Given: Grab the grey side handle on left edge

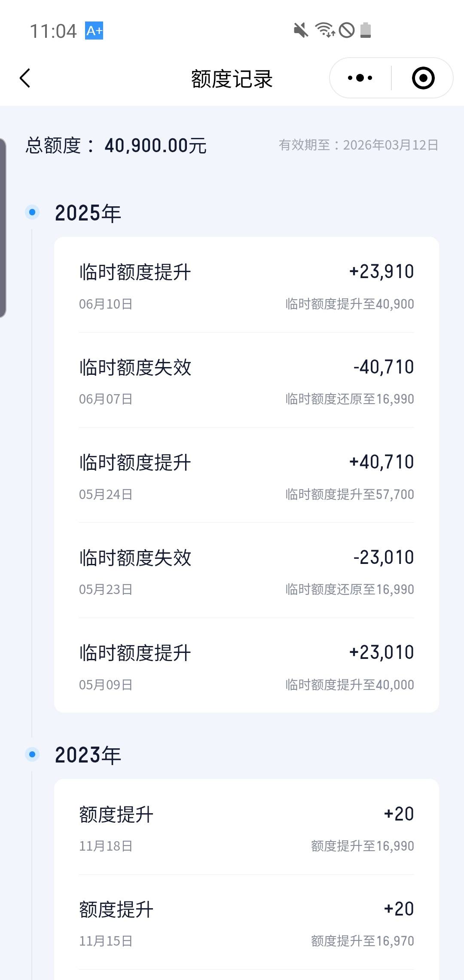Looking at the screenshot, I should click(x=3, y=228).
